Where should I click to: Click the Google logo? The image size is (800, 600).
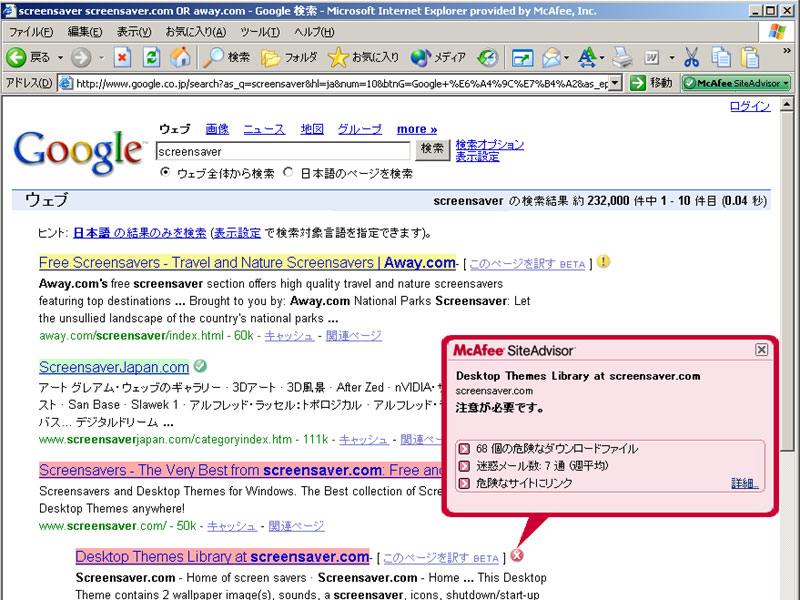click(78, 152)
